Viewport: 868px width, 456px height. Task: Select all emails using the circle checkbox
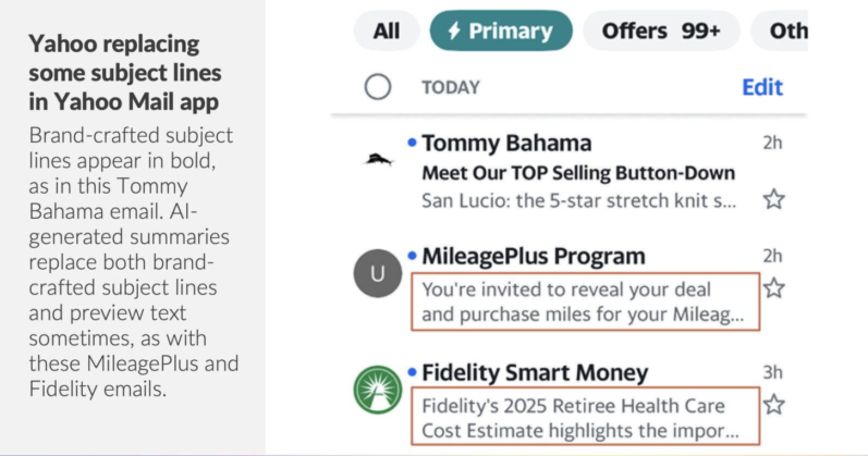(x=378, y=87)
